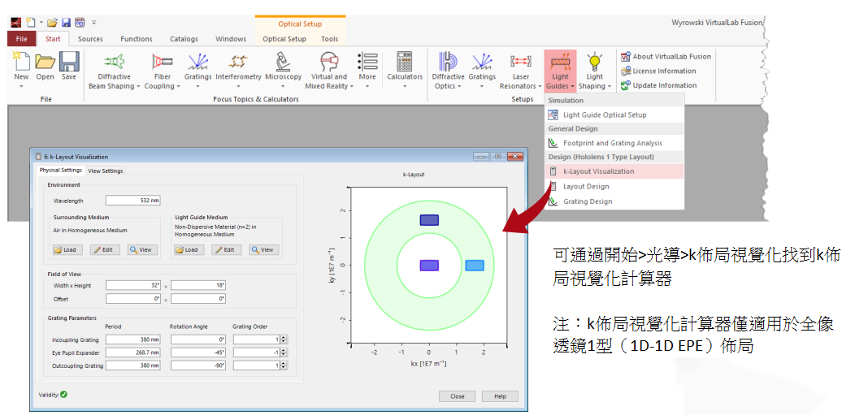Open License Information
The height and width of the screenshot is (415, 868).
(x=658, y=71)
